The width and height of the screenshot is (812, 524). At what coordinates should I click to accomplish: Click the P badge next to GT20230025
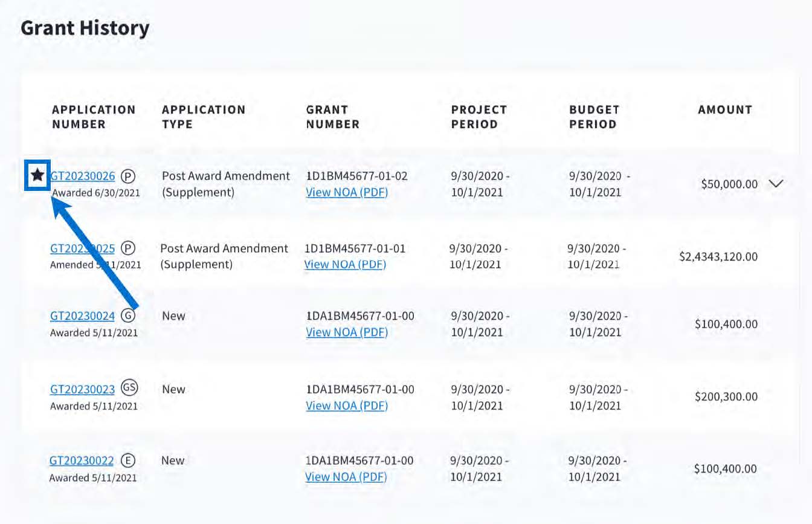[127, 248]
